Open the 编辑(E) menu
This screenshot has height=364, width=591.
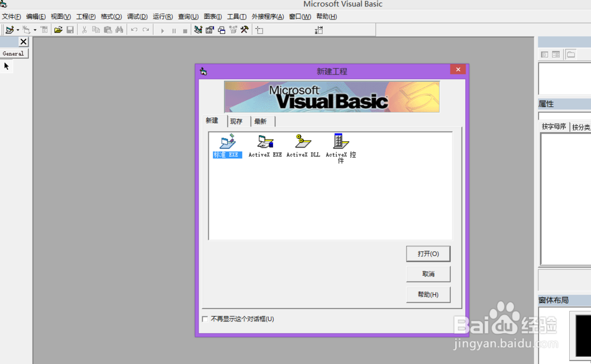tap(36, 17)
